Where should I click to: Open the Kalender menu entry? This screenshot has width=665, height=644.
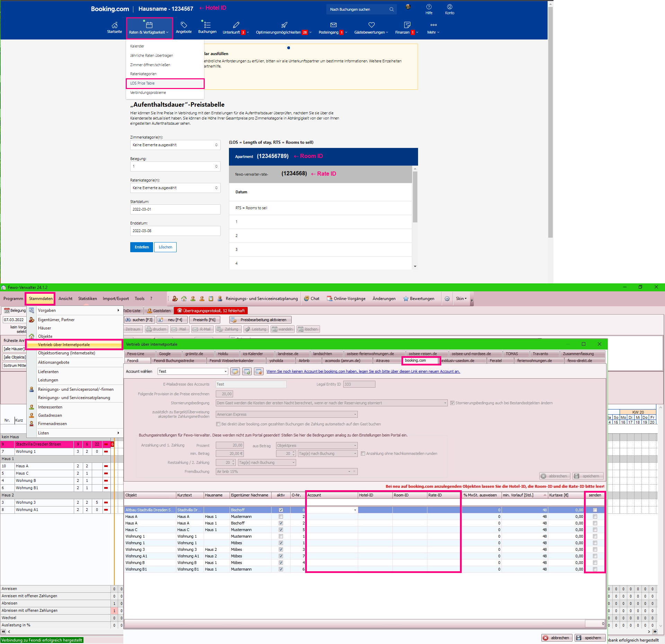[x=137, y=46]
